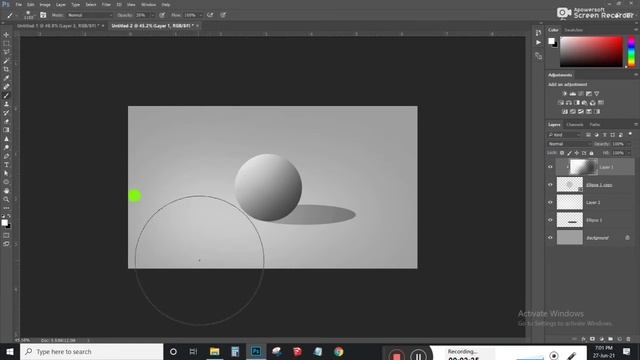This screenshot has width=640, height=360.
Task: Select the Path Selection tool
Action: 6,173
